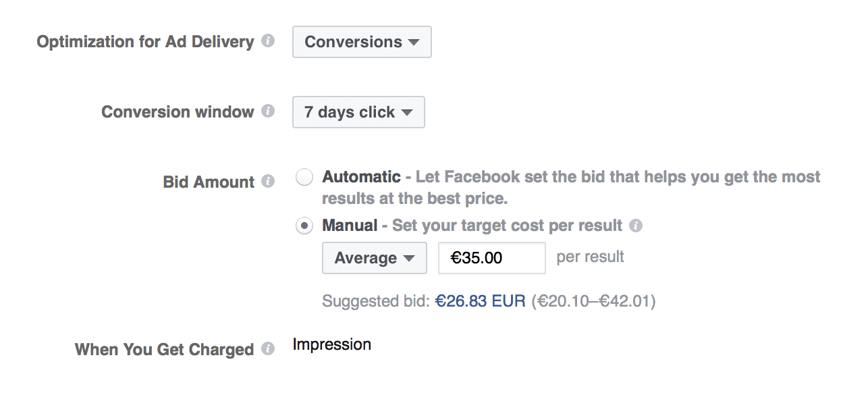Click info icon beside Bid Amount label
Screen dimensions: 868x393
coord(268,181)
